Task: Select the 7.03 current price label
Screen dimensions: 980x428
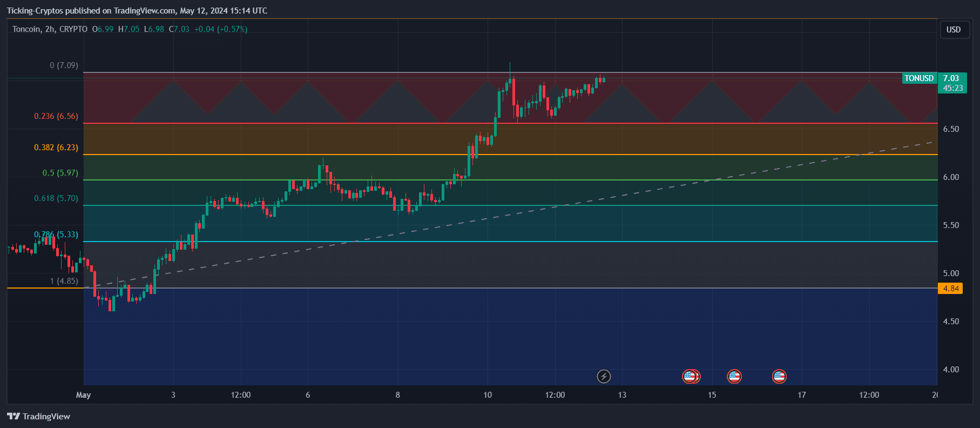Action: coord(951,78)
